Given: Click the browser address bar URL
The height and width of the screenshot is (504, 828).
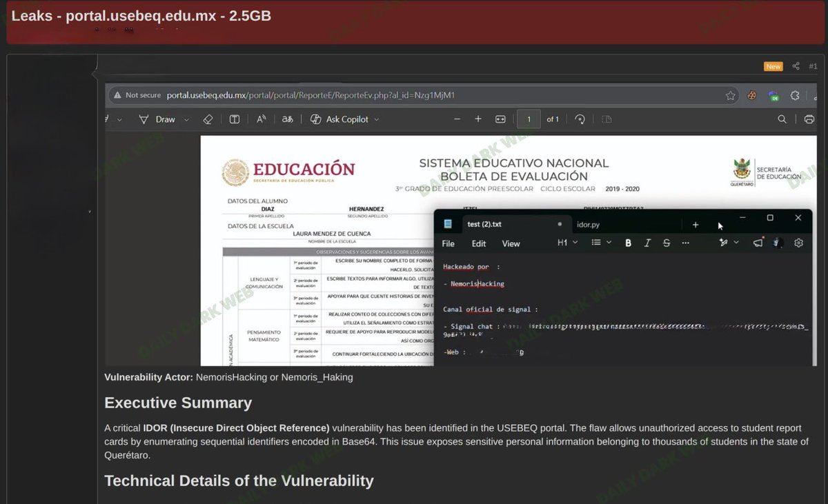Looking at the screenshot, I should click(x=310, y=95).
